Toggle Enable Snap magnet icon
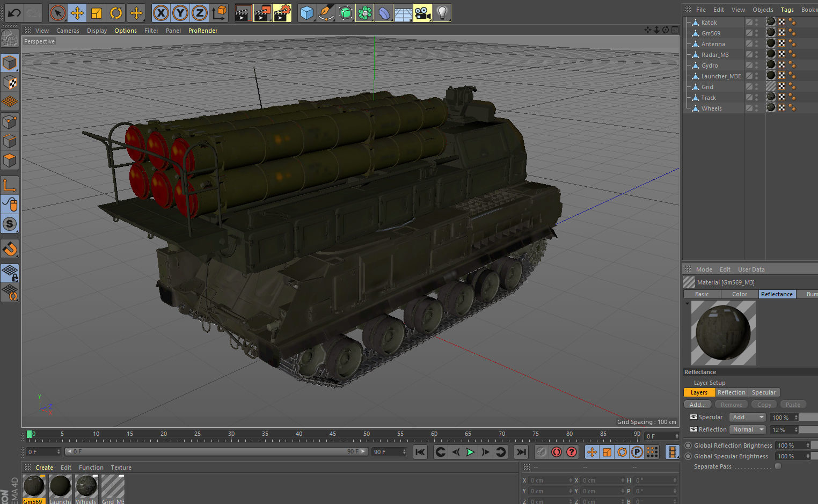Screen dimensions: 818x504 10,249
